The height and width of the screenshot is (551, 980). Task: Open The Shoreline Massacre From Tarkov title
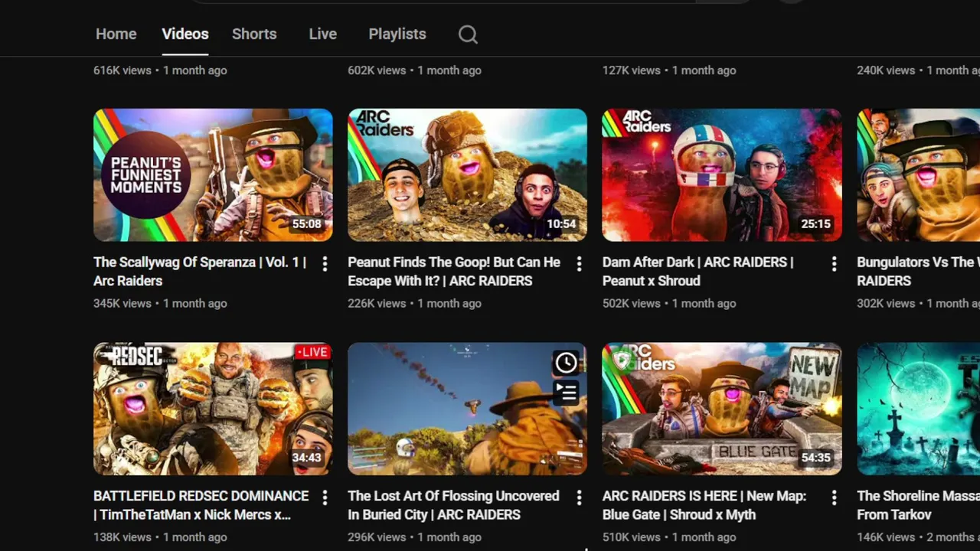918,505
